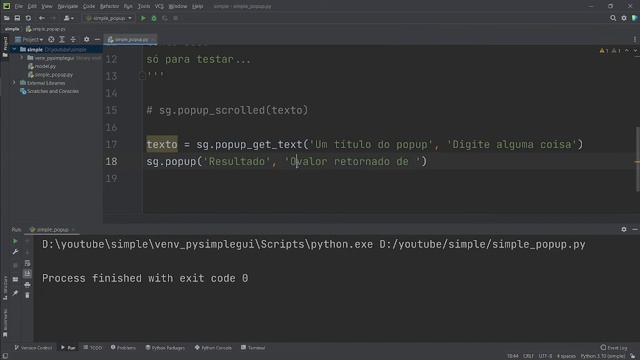The image size is (640, 360).
Task: Toggle tool window bars at bottom-left corner
Action: [5, 356]
